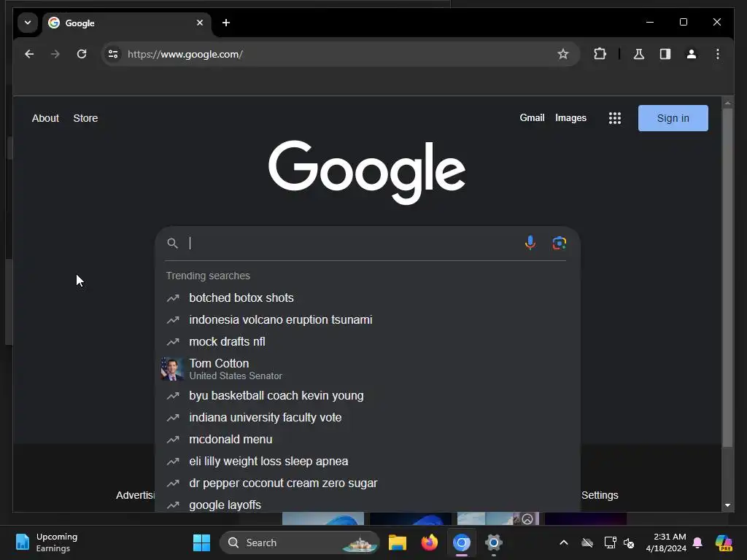Switch to Chrome taskbar icon
The height and width of the screenshot is (560, 747).
[x=461, y=542]
